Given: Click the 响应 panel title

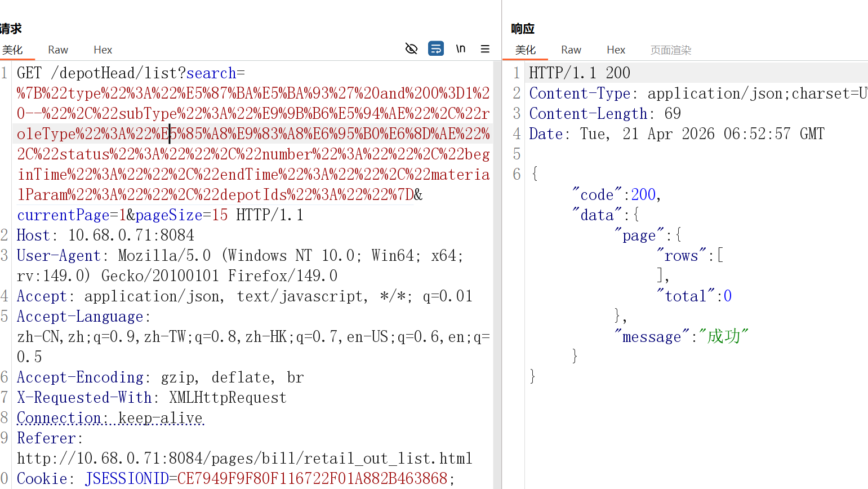Looking at the screenshot, I should [523, 28].
